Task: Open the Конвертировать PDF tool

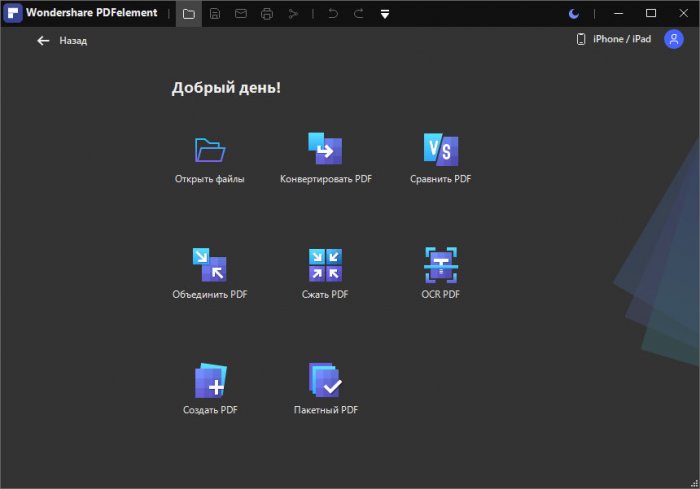Action: 325,150
